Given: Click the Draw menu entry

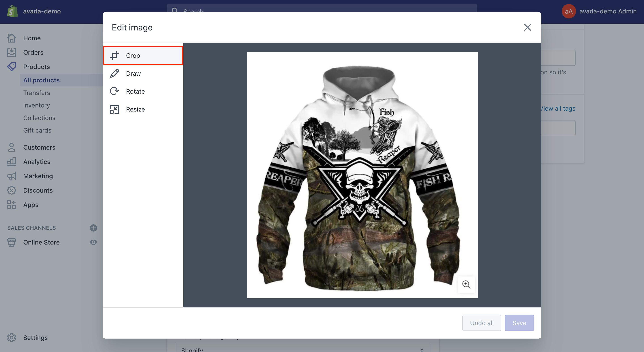Looking at the screenshot, I should coord(133,73).
